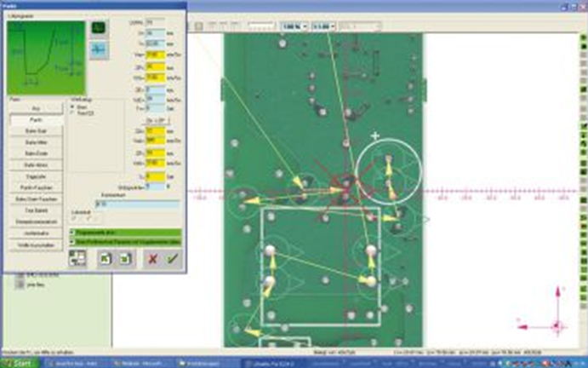588x368 pixels.
Task: Confirm dialog with the green checkmark icon
Action: pos(173,258)
